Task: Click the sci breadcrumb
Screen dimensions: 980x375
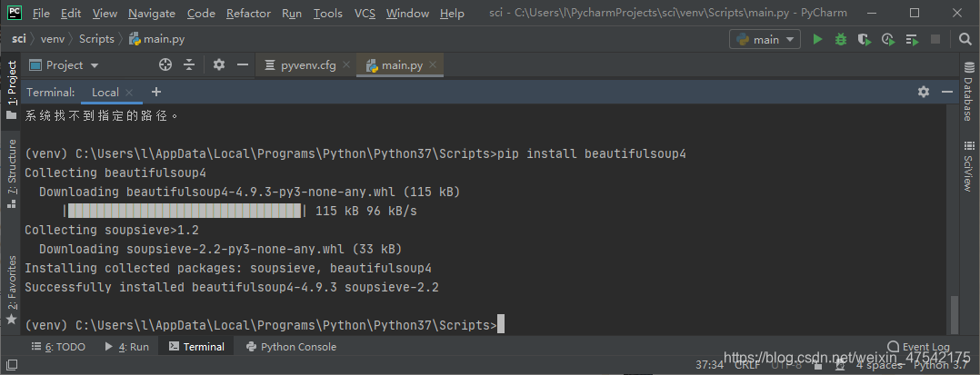Action: point(19,39)
